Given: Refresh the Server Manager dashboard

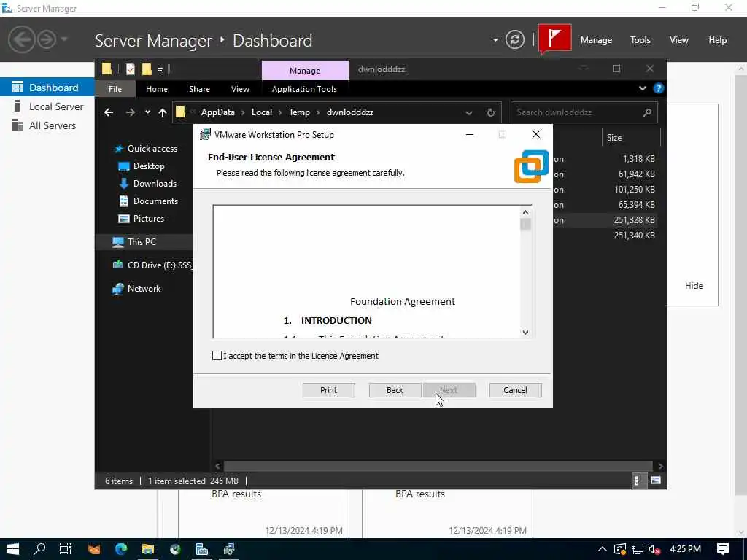Looking at the screenshot, I should click(515, 39).
